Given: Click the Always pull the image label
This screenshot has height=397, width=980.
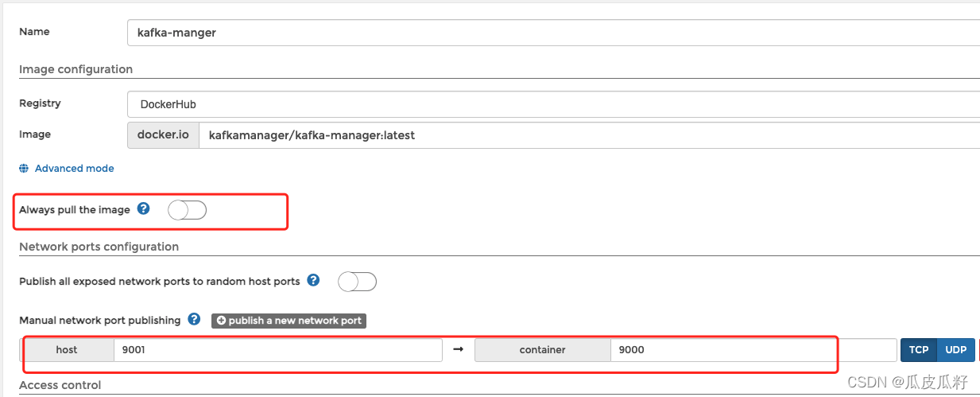Looking at the screenshot, I should click(74, 210).
